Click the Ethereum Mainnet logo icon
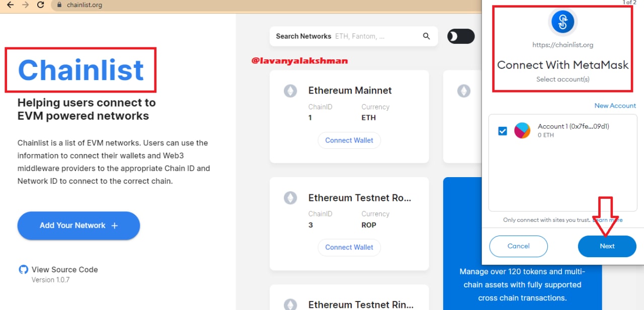This screenshot has height=310, width=644. pos(290,91)
